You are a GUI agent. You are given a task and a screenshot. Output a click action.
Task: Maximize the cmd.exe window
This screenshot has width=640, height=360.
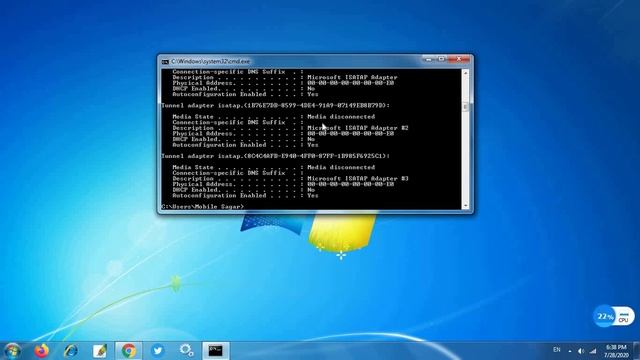pos(441,59)
